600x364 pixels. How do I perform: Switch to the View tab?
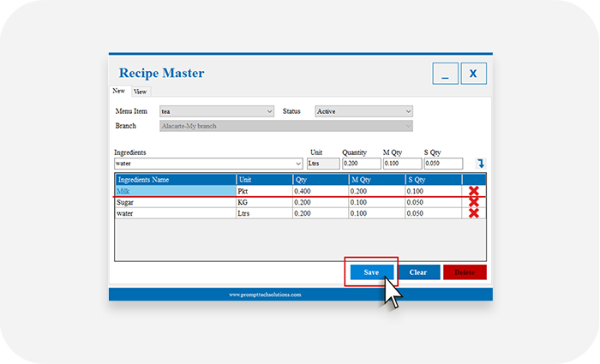[140, 92]
